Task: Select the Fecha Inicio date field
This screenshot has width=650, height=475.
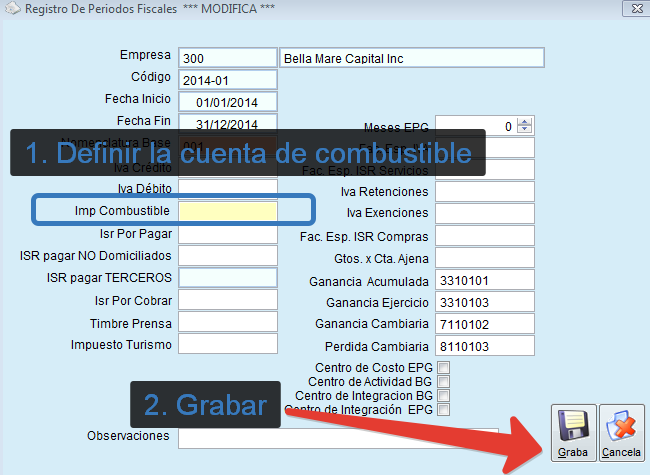Action: [227, 101]
